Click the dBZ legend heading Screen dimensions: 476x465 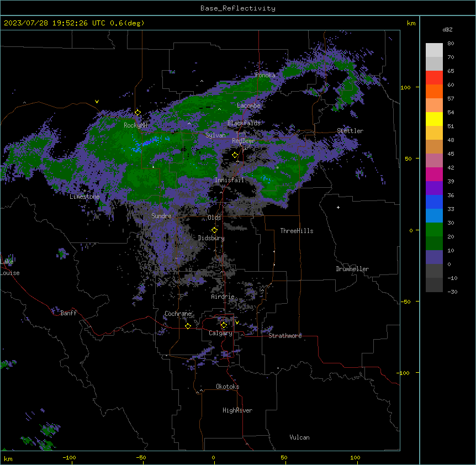click(x=447, y=29)
